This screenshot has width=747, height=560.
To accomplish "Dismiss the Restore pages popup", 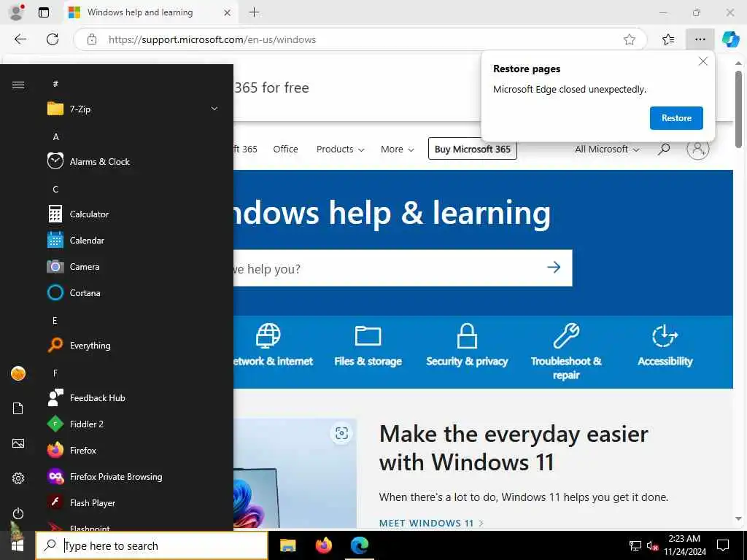I will [703, 61].
